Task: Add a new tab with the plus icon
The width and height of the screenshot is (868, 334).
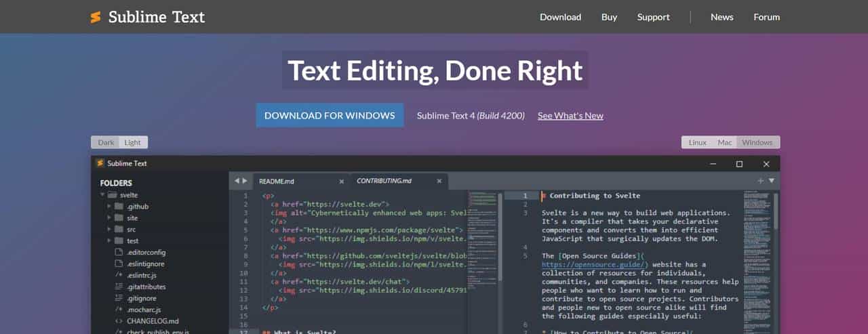Action: (761, 181)
